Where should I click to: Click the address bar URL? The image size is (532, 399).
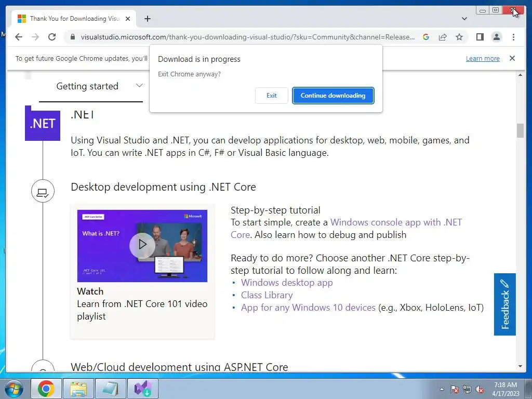[x=248, y=37]
